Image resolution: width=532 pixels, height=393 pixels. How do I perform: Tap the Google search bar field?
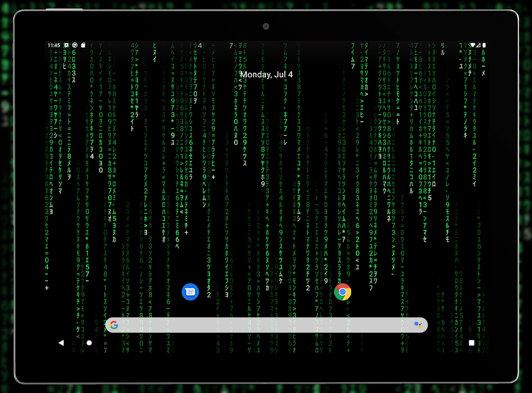(267, 325)
